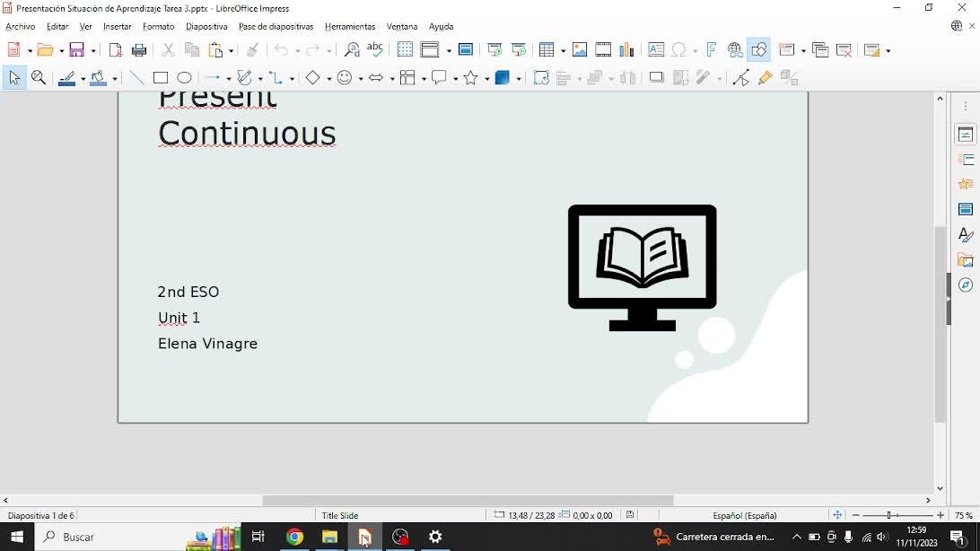Image resolution: width=980 pixels, height=551 pixels.
Task: Expand the Symbol Shapes dropdown arrow
Action: [361, 79]
